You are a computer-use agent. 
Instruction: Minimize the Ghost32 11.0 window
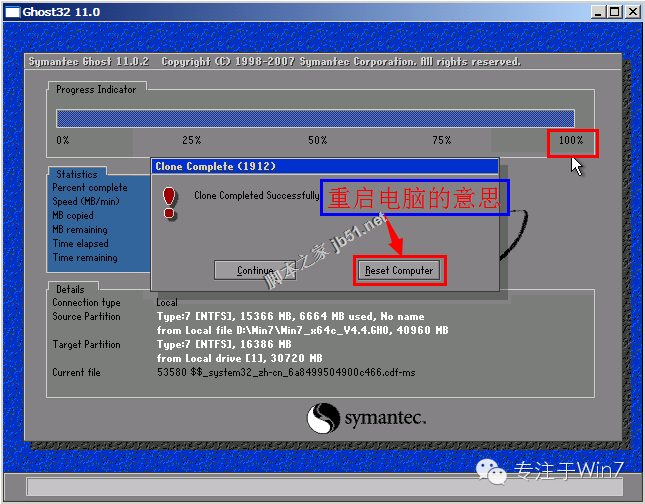tap(598, 12)
